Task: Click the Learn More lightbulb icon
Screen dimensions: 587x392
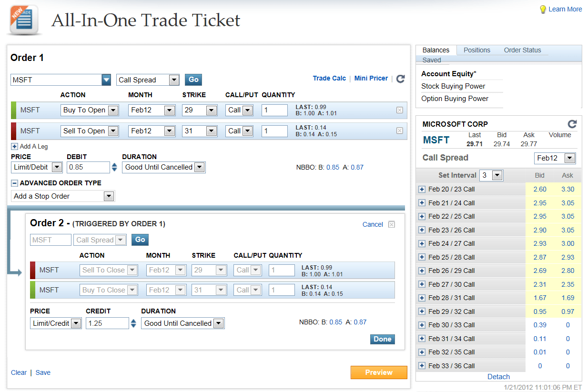Action: tap(543, 9)
